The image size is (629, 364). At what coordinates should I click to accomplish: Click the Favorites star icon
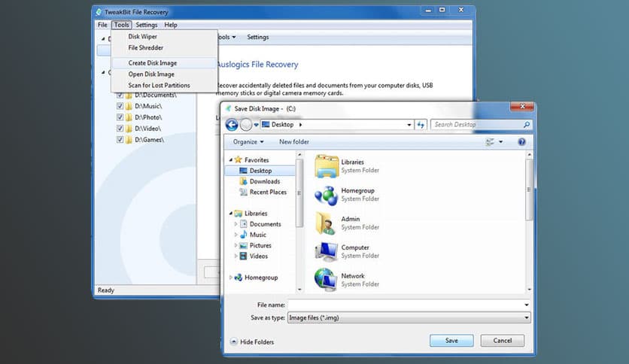239,159
